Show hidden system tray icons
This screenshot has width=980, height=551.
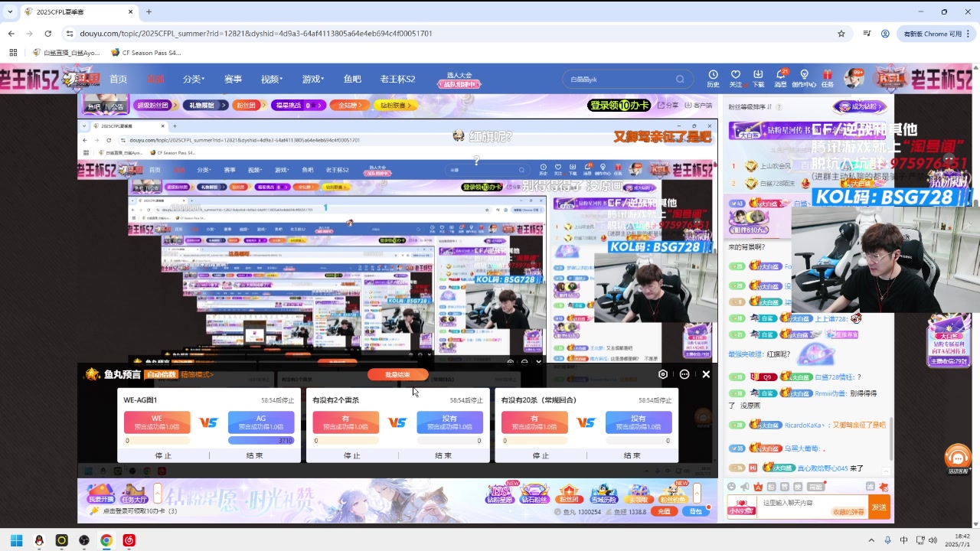pyautogui.click(x=871, y=540)
